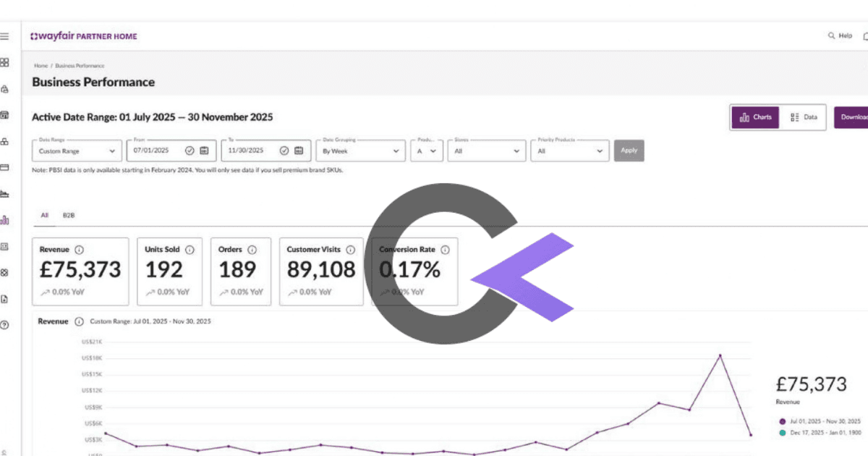Select the B2B tab
The width and height of the screenshot is (868, 456).
[x=69, y=216]
